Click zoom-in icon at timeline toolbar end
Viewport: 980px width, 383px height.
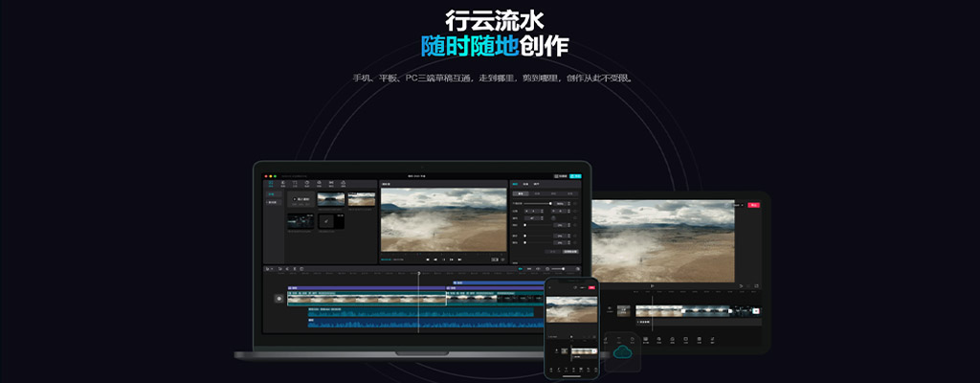[577, 268]
